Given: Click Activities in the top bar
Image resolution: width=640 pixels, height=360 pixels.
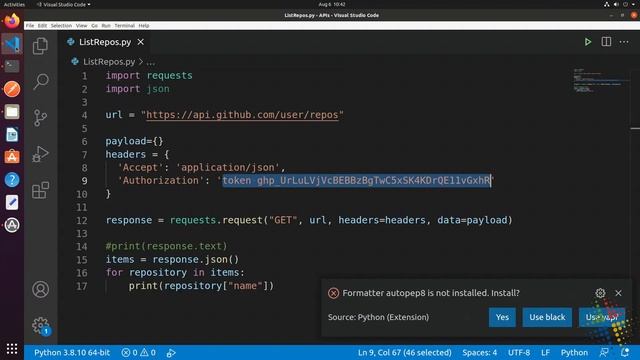Looking at the screenshot, I should coord(14,4).
